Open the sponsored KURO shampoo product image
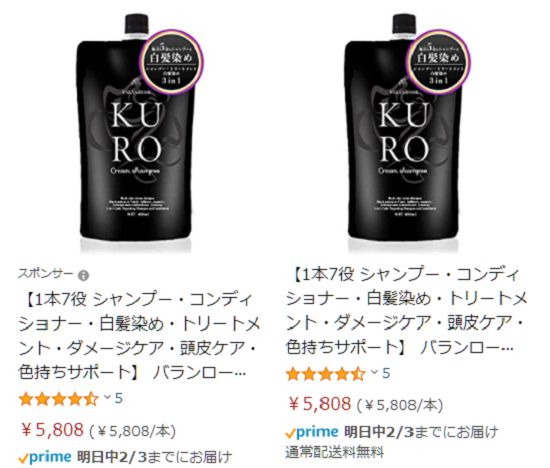550x468 pixels. click(x=136, y=132)
